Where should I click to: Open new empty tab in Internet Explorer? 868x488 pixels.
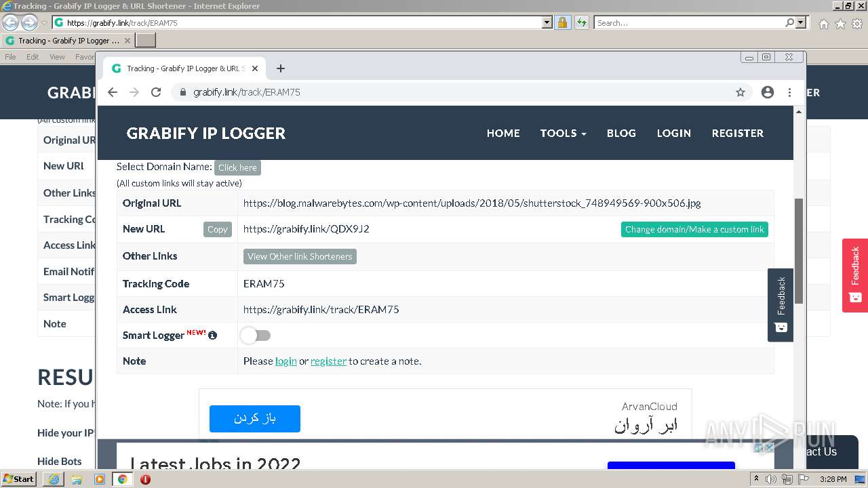pyautogui.click(x=146, y=40)
